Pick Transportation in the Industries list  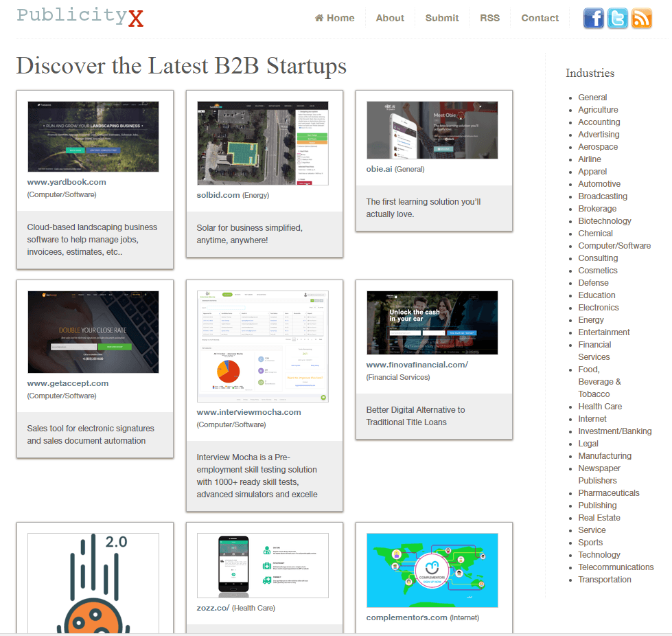point(605,580)
